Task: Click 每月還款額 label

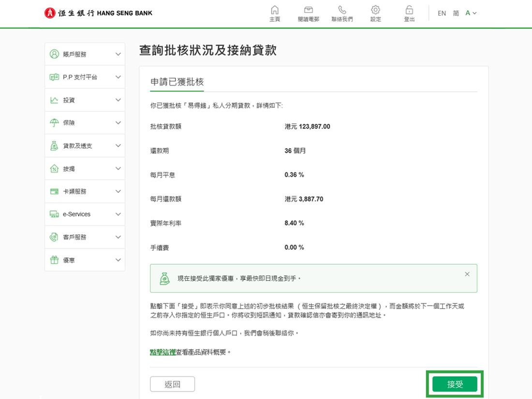Action: 166,199
